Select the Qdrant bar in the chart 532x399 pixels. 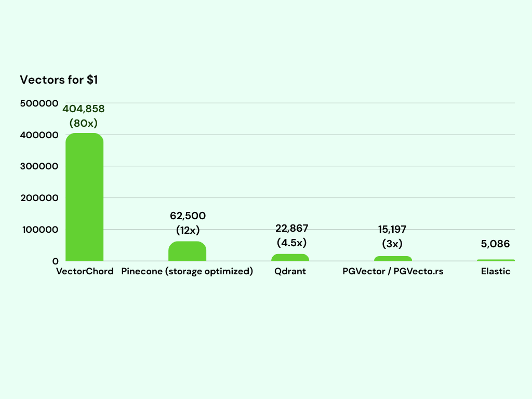pos(290,258)
